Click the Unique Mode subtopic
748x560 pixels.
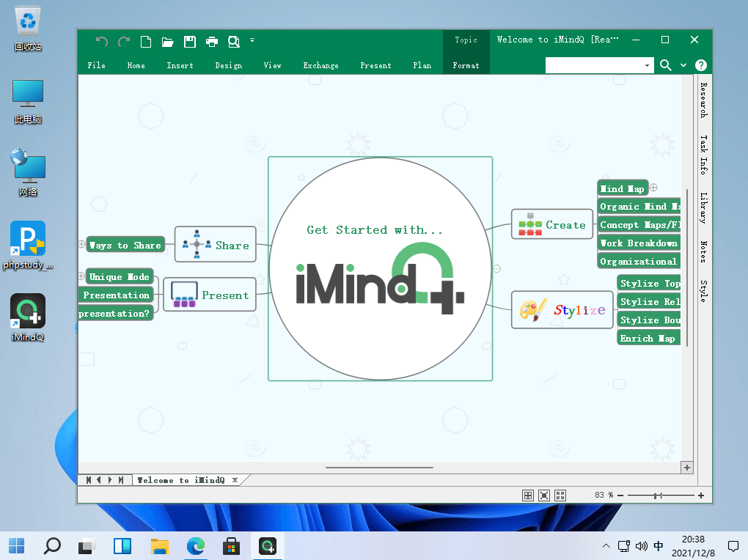click(120, 276)
